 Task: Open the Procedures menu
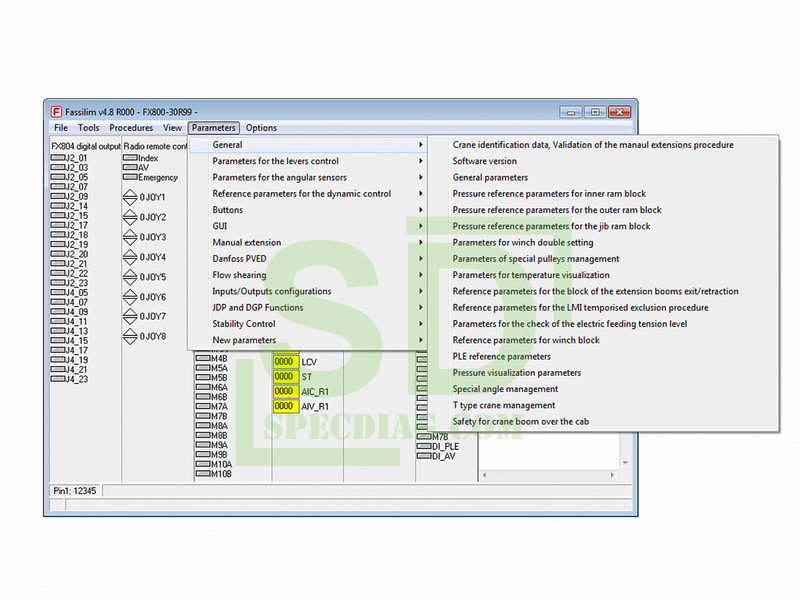[131, 128]
